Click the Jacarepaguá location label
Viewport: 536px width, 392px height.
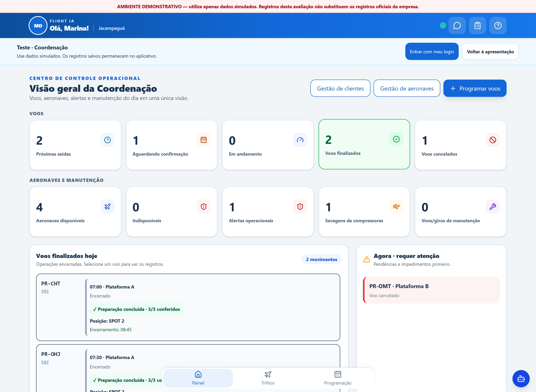pyautogui.click(x=111, y=28)
